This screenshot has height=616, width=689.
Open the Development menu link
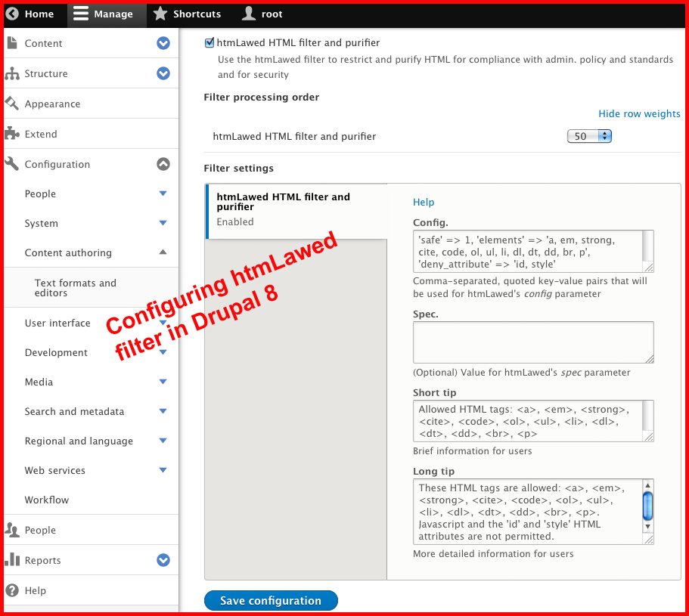tap(56, 352)
